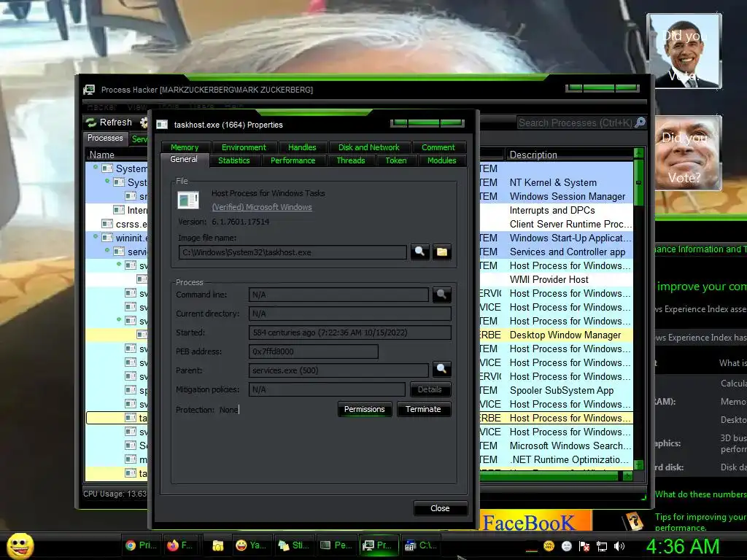This screenshot has width=747, height=560.
Task: Click the yellow smiley icon in the system tray
Action: pos(549,546)
